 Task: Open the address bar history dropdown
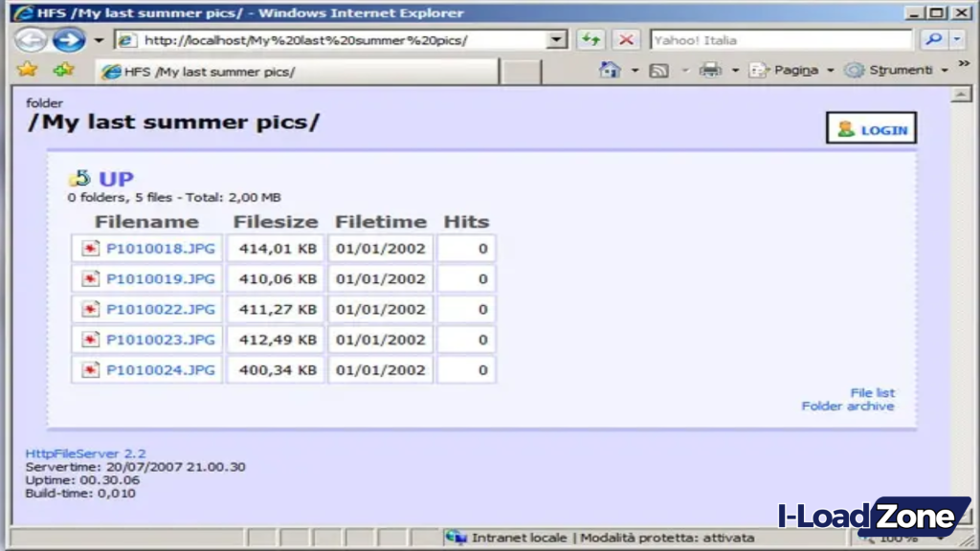555,39
